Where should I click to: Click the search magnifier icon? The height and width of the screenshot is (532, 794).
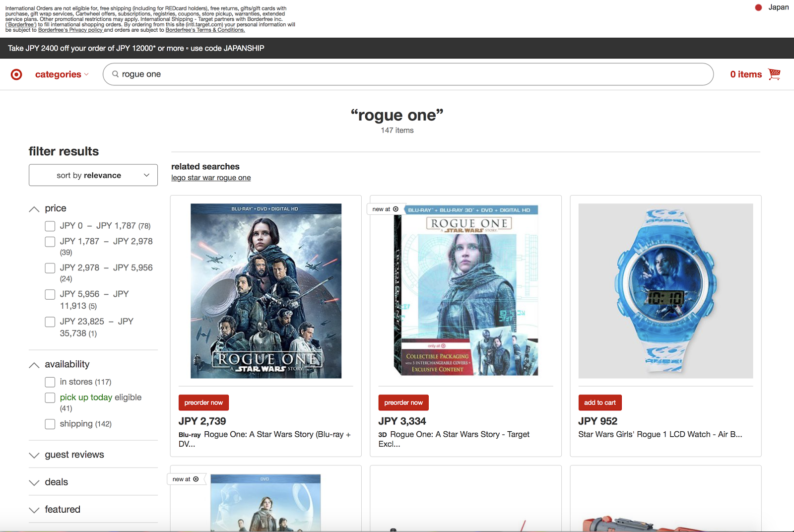[x=115, y=74]
